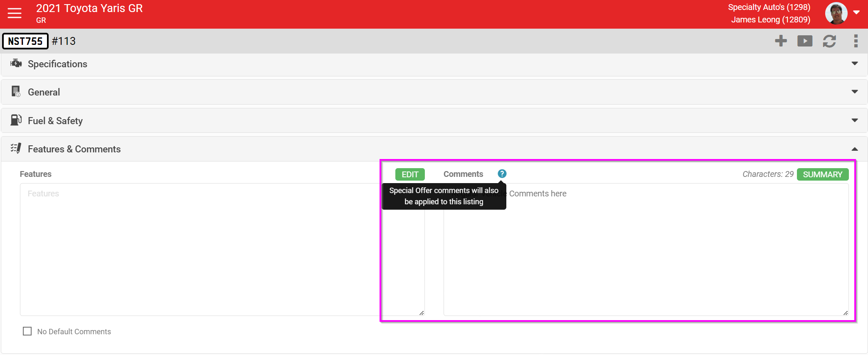Click the resize handle of Features box
This screenshot has width=868, height=355.
(x=422, y=313)
